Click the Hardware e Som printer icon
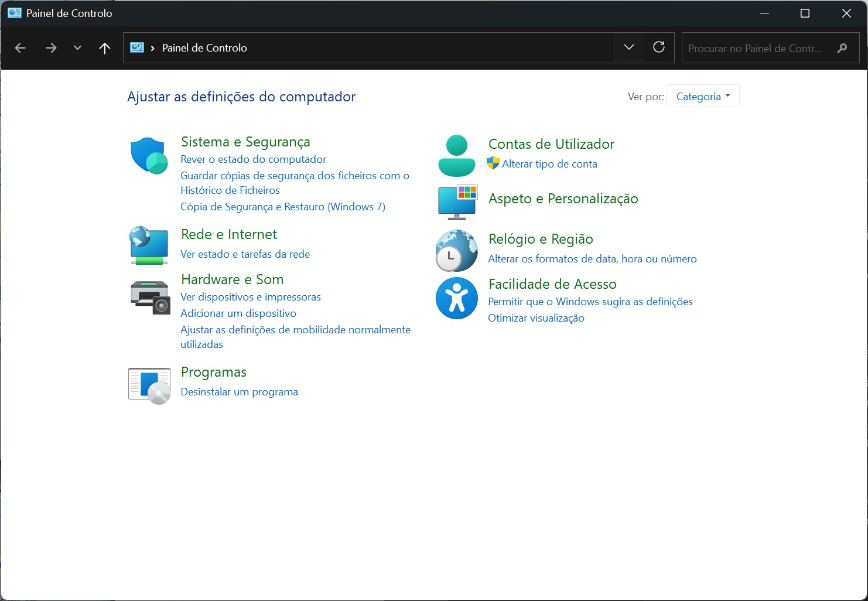The height and width of the screenshot is (601, 868). (x=149, y=297)
